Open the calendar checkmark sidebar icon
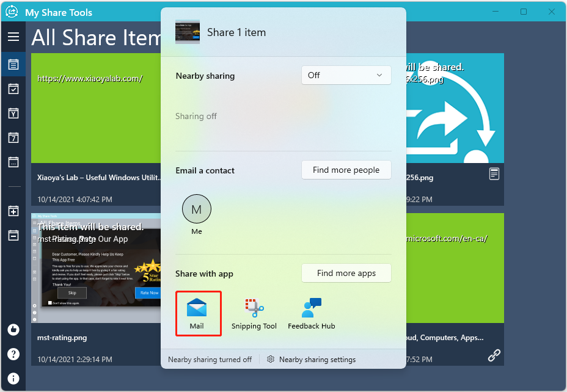This screenshot has height=392, width=567. [13, 89]
